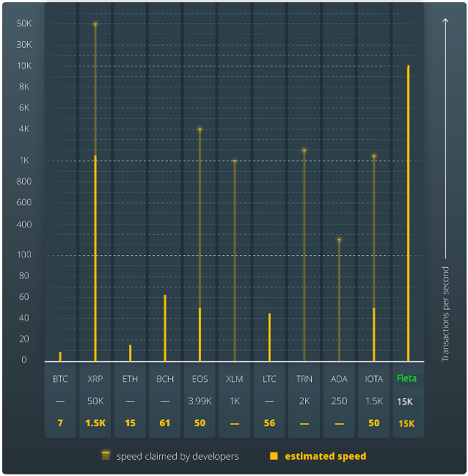Click the LTC estimated speed bar

pyautogui.click(x=269, y=337)
